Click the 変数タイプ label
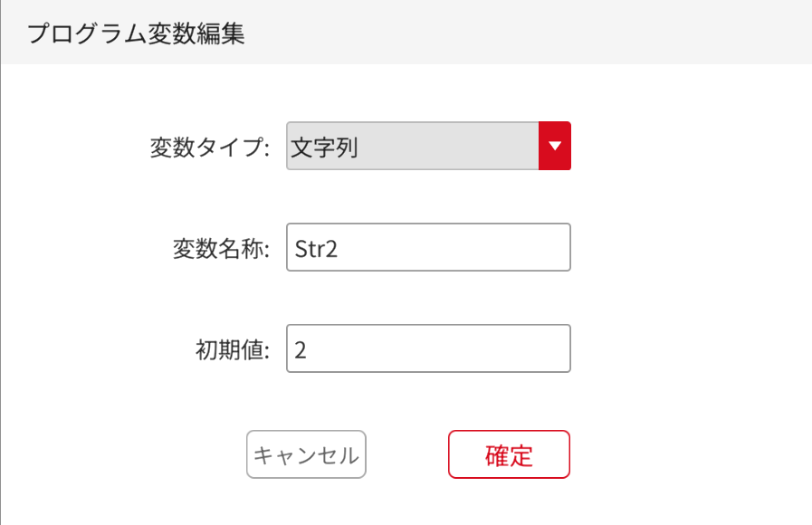This screenshot has height=525, width=812. point(210,148)
